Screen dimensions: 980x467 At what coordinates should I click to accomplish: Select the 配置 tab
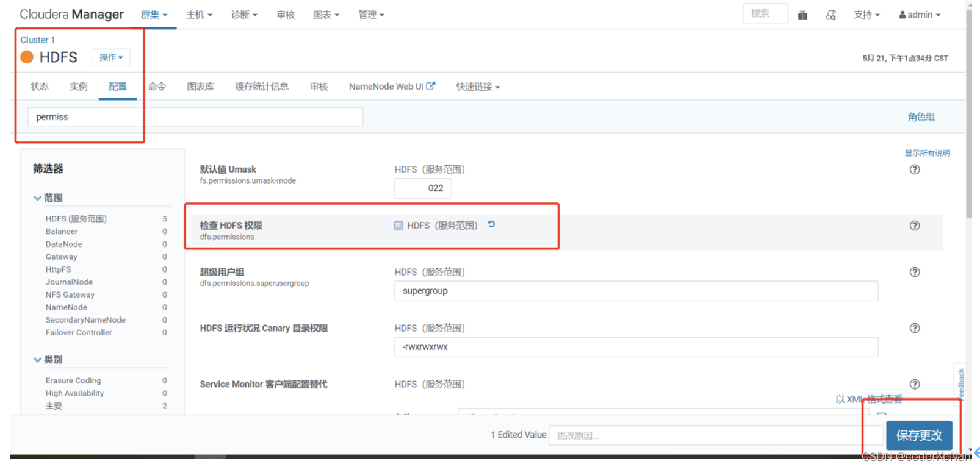click(x=118, y=87)
